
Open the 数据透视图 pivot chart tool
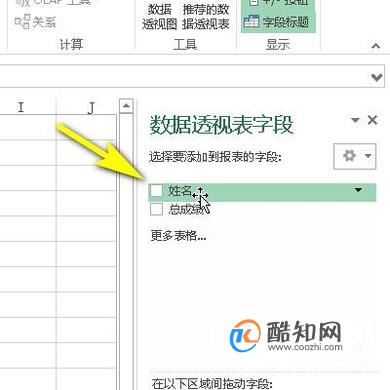[x=159, y=16]
